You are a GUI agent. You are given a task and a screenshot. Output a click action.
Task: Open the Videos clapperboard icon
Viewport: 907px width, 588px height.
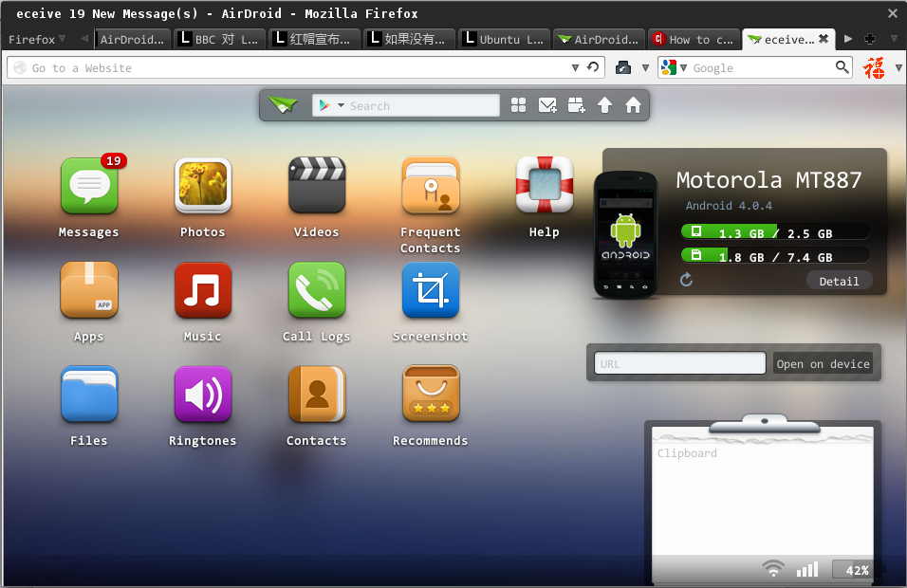pyautogui.click(x=317, y=186)
